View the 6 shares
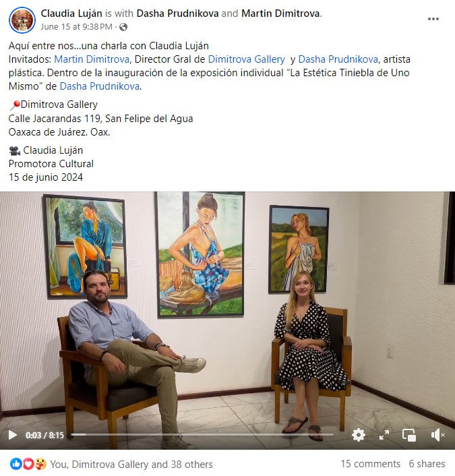Screen dimensions: 455x476 (427, 464)
